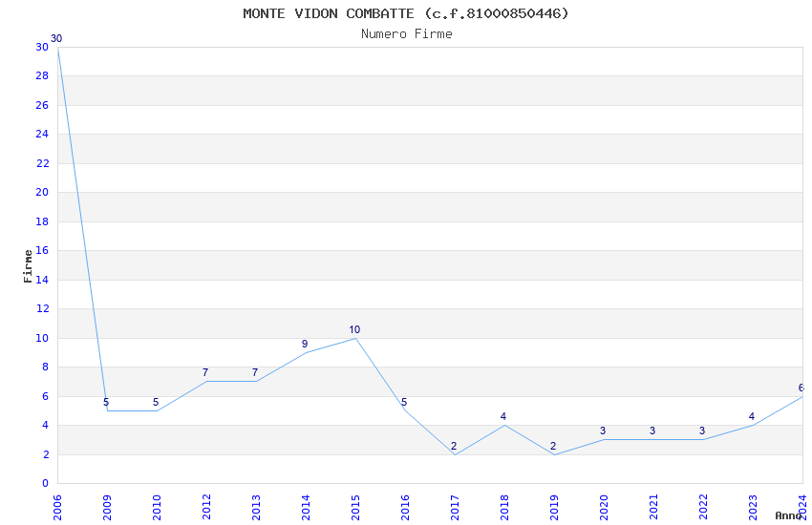Image resolution: width=812 pixels, height=525 pixels.
Task: Click the data value 3 at year 2022
Action: 702,431
